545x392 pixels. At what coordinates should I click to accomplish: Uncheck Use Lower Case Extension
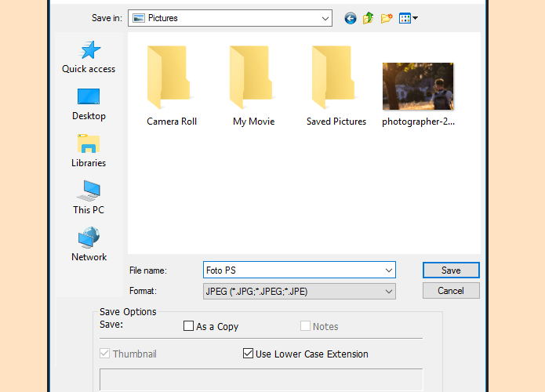pyautogui.click(x=248, y=354)
